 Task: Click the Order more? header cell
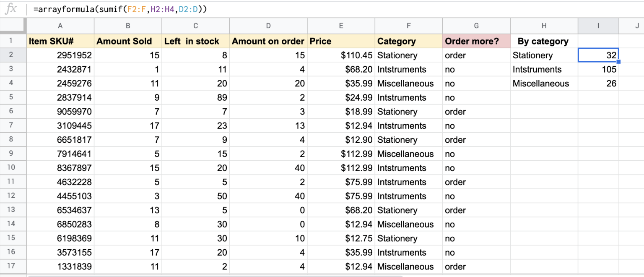tap(476, 41)
